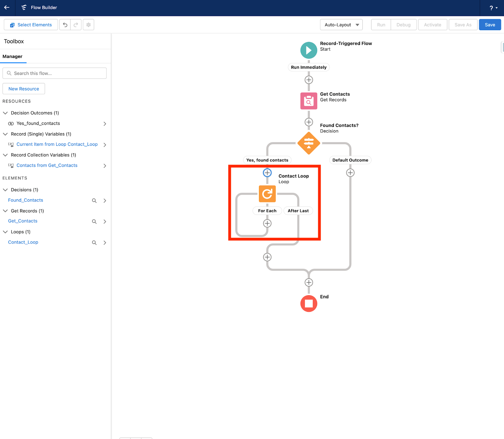Viewport: 504px width, 439px height.
Task: Click the Record-Triggered Flow Start icon
Action: click(308, 50)
